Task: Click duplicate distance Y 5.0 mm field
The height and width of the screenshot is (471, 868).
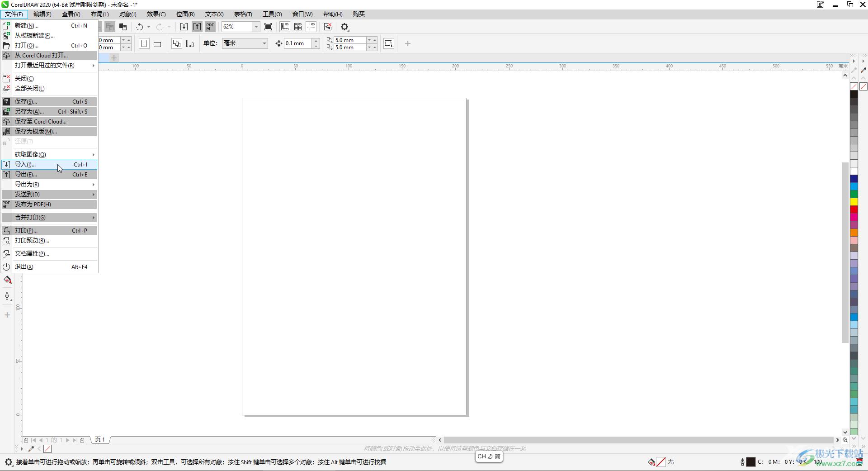Action: pos(349,48)
